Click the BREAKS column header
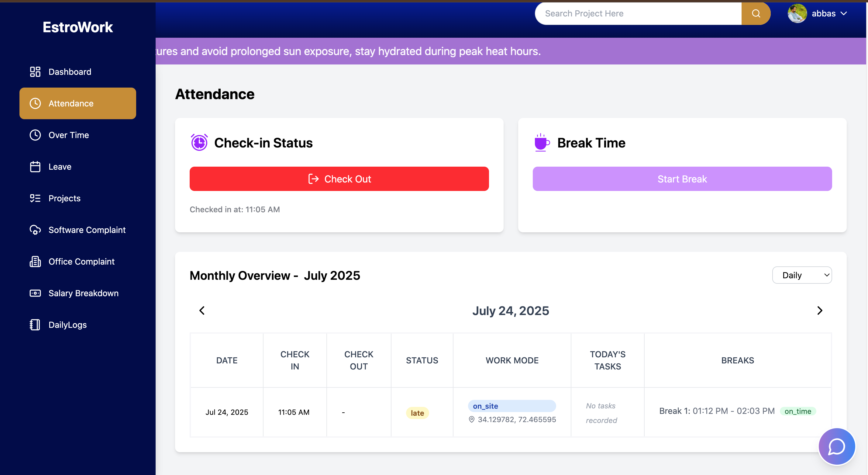 [x=738, y=360]
